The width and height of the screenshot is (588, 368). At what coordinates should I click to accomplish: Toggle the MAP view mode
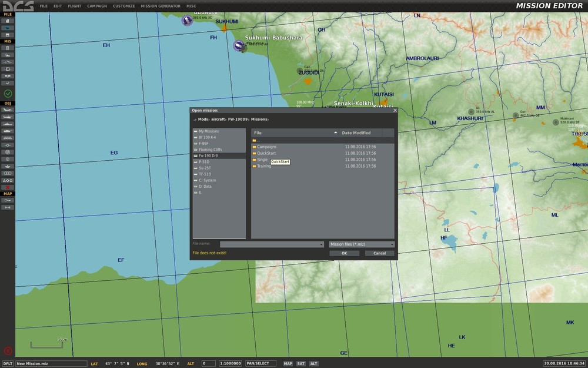coord(288,364)
